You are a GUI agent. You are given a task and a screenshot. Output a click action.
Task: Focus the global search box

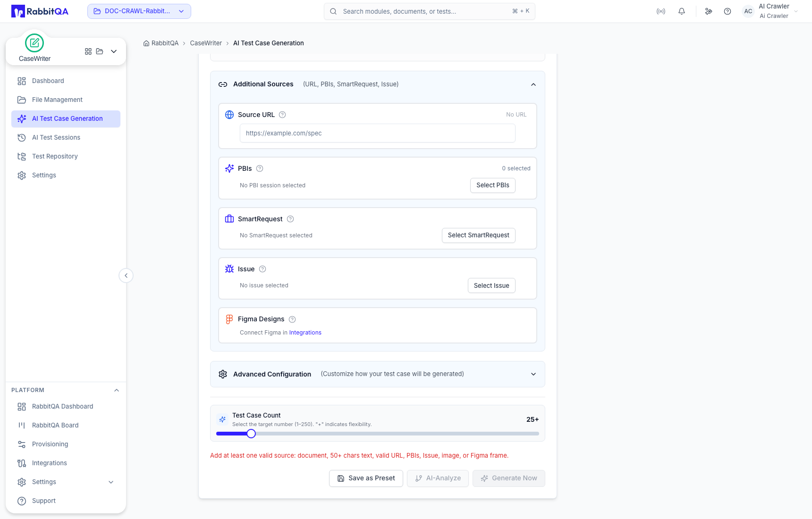pos(430,11)
